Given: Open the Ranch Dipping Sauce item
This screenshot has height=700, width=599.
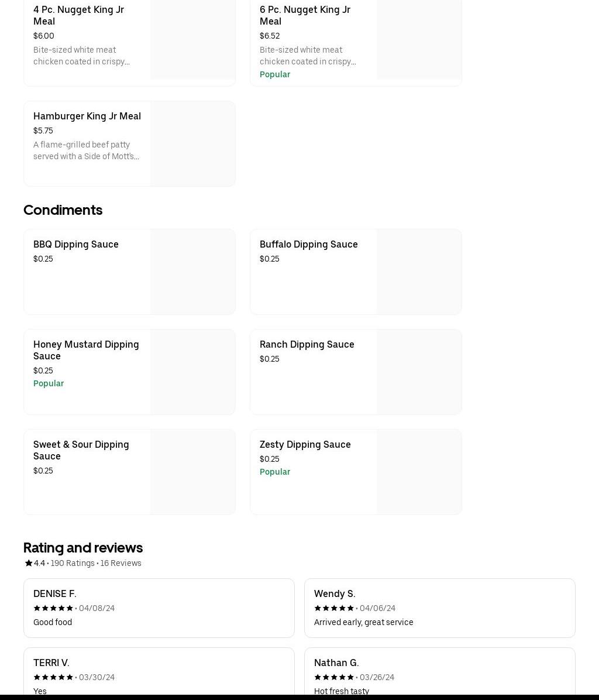Looking at the screenshot, I should click(307, 344).
